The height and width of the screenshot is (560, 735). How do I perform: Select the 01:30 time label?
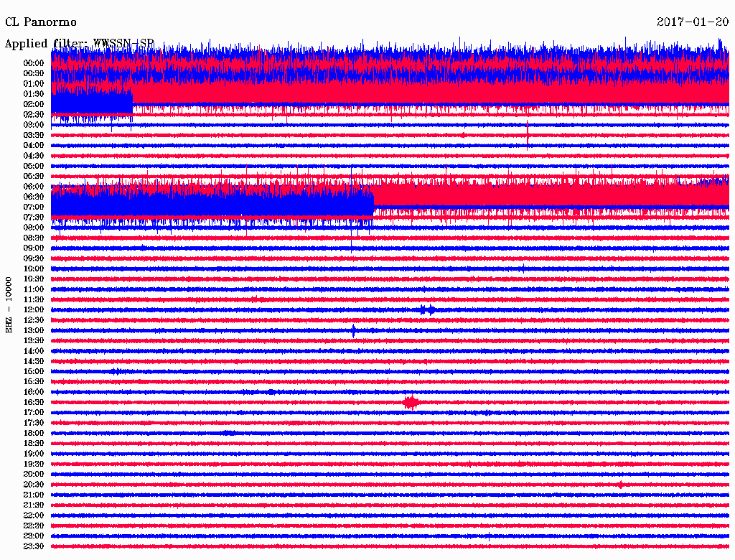point(34,94)
